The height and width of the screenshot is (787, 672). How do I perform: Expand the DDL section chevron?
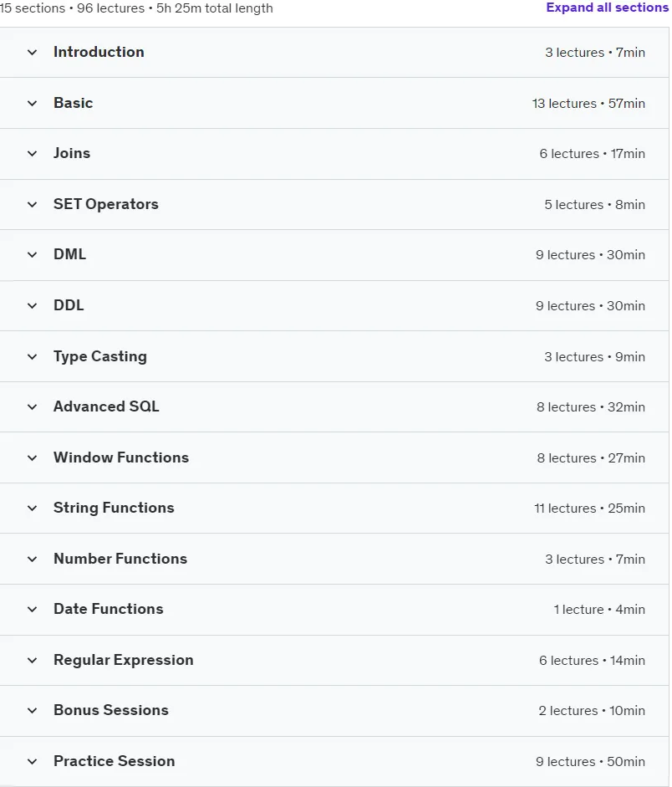pyautogui.click(x=32, y=305)
